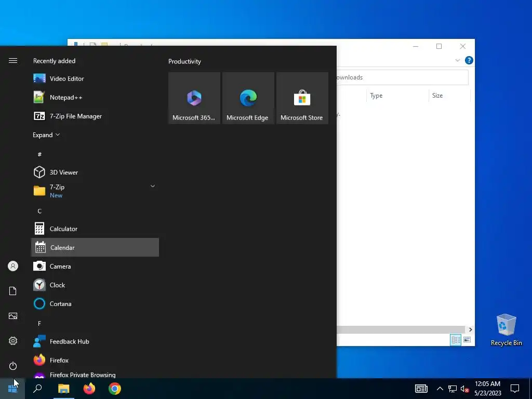Launch Notepad++ from the Start list

coord(95,97)
